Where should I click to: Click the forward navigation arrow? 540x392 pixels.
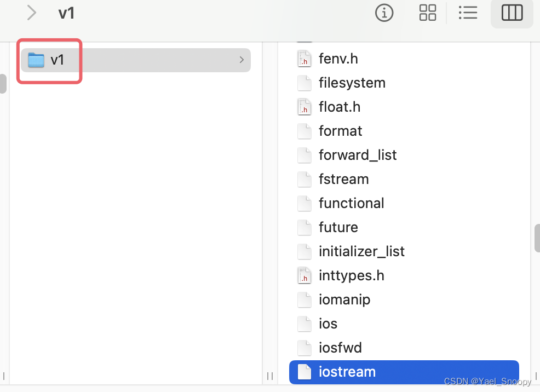tap(31, 13)
